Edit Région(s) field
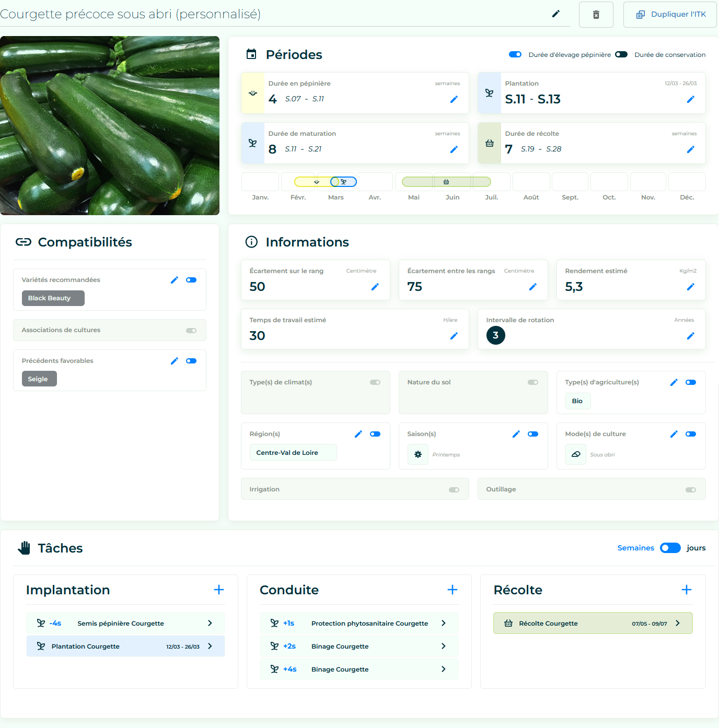Viewport: 719px width, 728px height. point(358,434)
